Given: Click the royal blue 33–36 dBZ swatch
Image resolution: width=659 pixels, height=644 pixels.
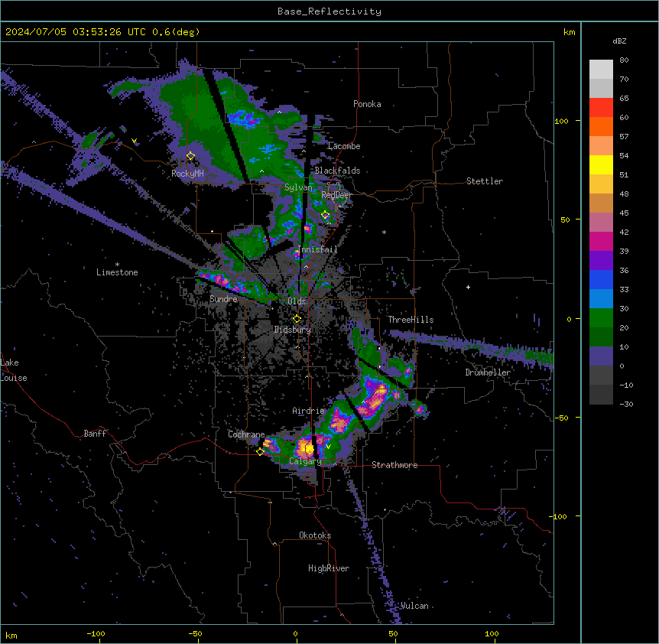Looking at the screenshot, I should click(x=601, y=279).
